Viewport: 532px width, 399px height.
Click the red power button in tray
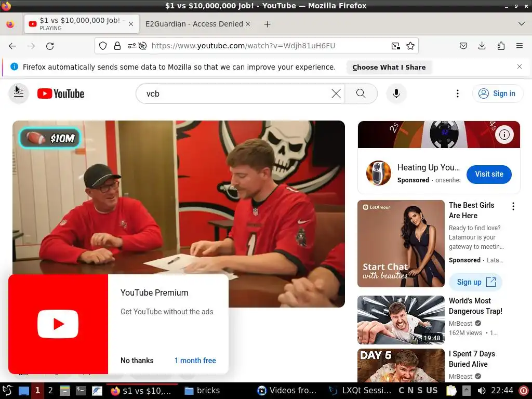point(524,391)
